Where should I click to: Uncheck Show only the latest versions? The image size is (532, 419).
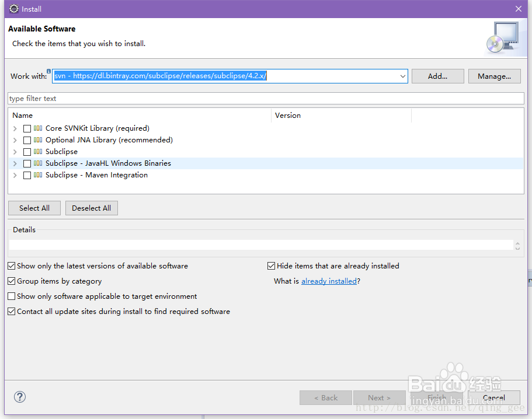pos(12,266)
